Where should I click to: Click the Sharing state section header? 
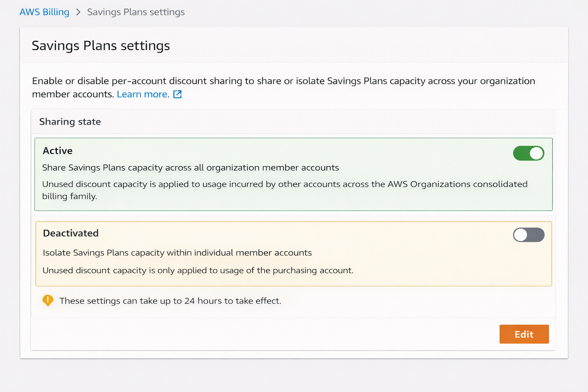click(x=70, y=122)
